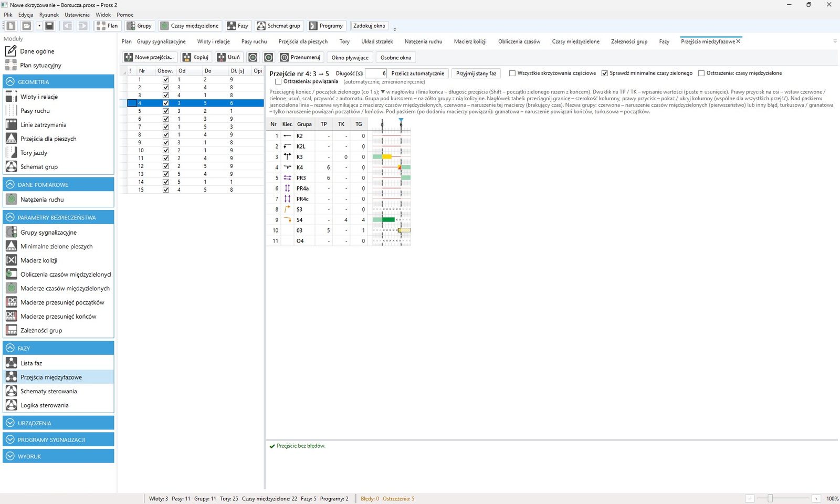
Task: Expand the PROGRAMY SYGNALIZACJI section
Action: coord(10,440)
